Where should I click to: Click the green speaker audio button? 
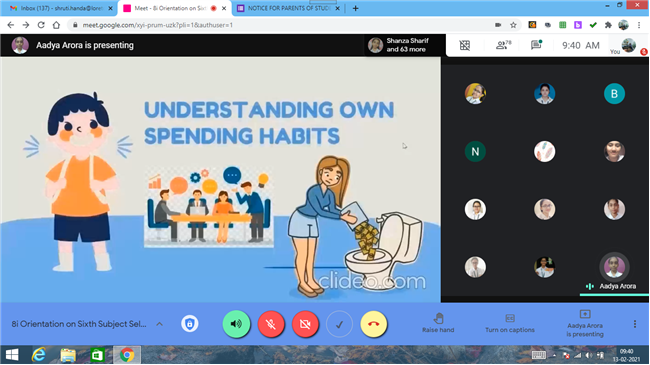click(236, 324)
